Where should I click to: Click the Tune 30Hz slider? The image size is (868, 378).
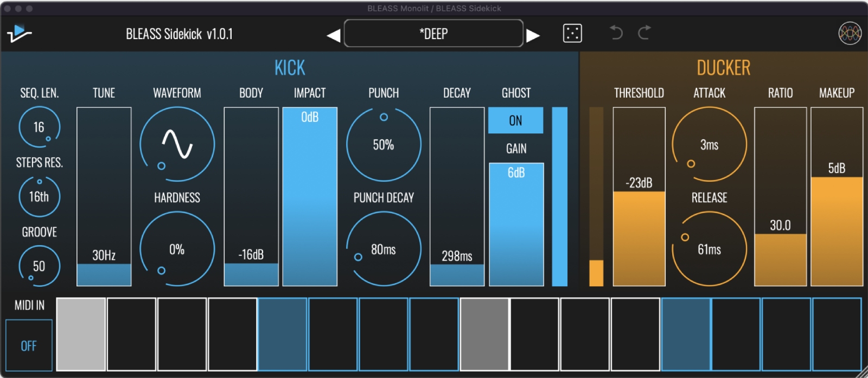coord(104,196)
